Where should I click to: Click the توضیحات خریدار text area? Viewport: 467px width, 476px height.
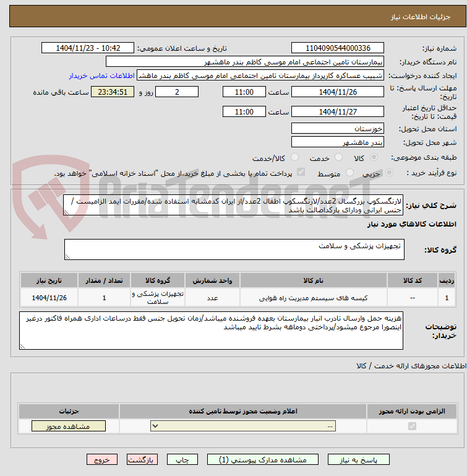(211, 331)
